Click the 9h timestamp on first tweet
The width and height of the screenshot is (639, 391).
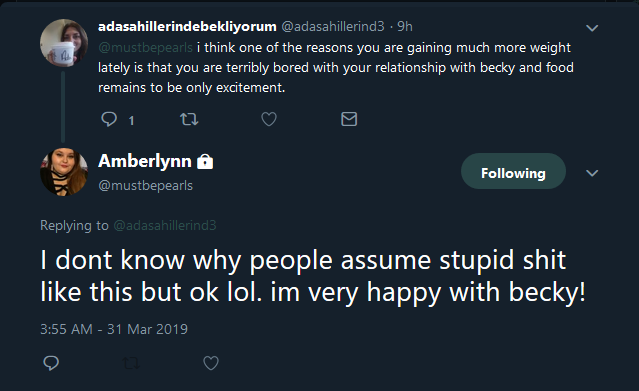click(x=405, y=26)
